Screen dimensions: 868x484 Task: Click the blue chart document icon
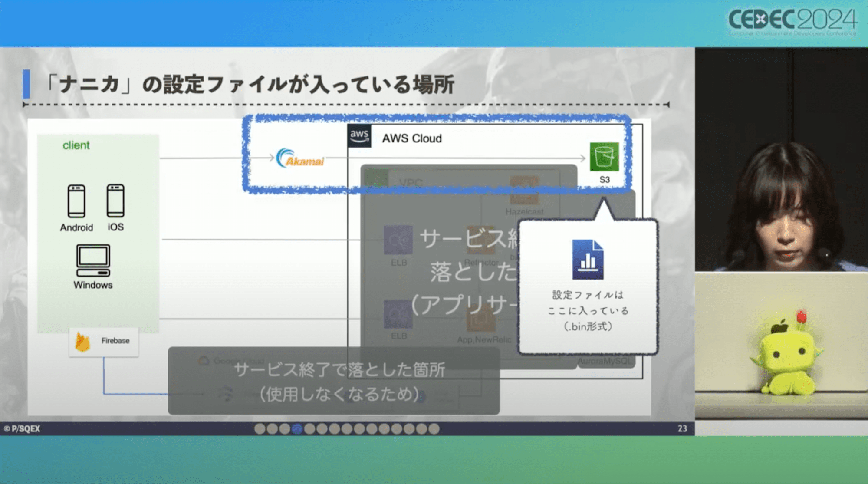(x=588, y=260)
